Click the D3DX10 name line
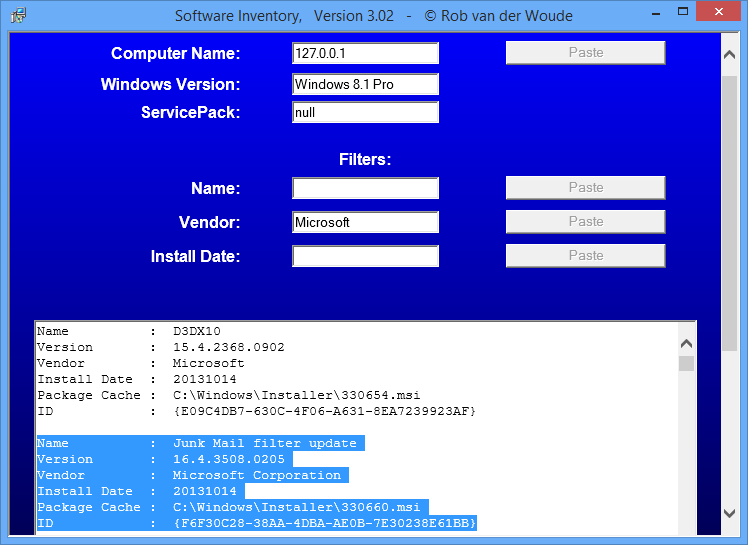 pos(129,331)
